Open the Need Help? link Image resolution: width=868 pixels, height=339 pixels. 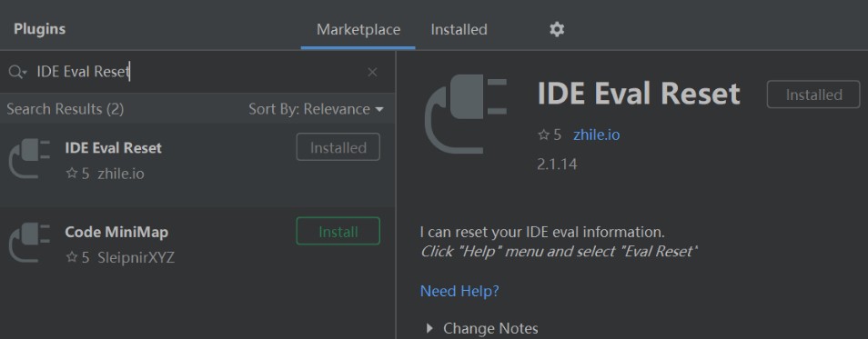click(459, 291)
